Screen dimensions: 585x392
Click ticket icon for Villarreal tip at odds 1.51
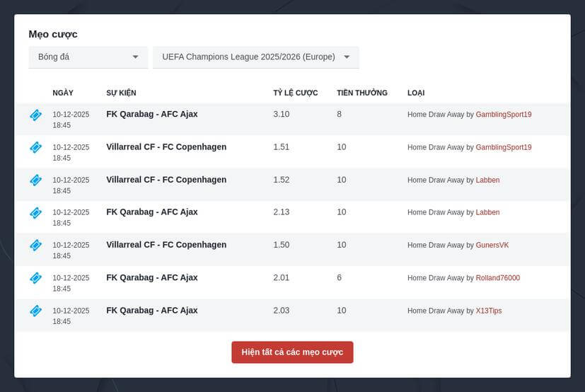coord(35,147)
